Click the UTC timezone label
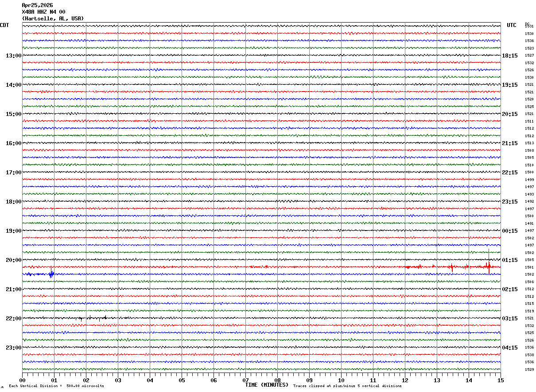The image size is (536, 392). [512, 25]
